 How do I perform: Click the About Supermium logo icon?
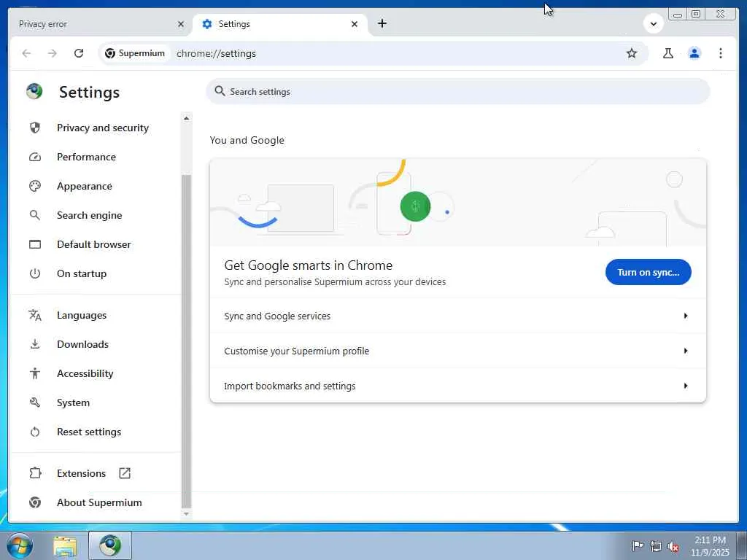[35, 502]
